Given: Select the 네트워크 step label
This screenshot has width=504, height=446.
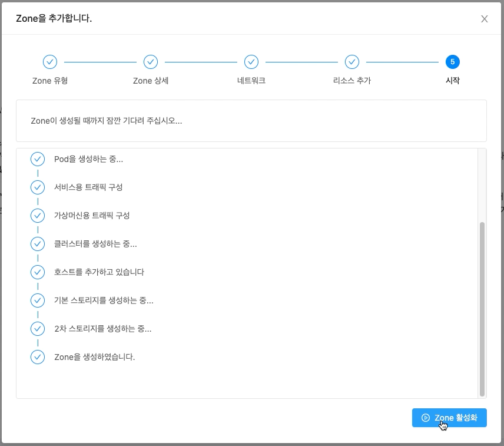Looking at the screenshot, I should point(251,81).
